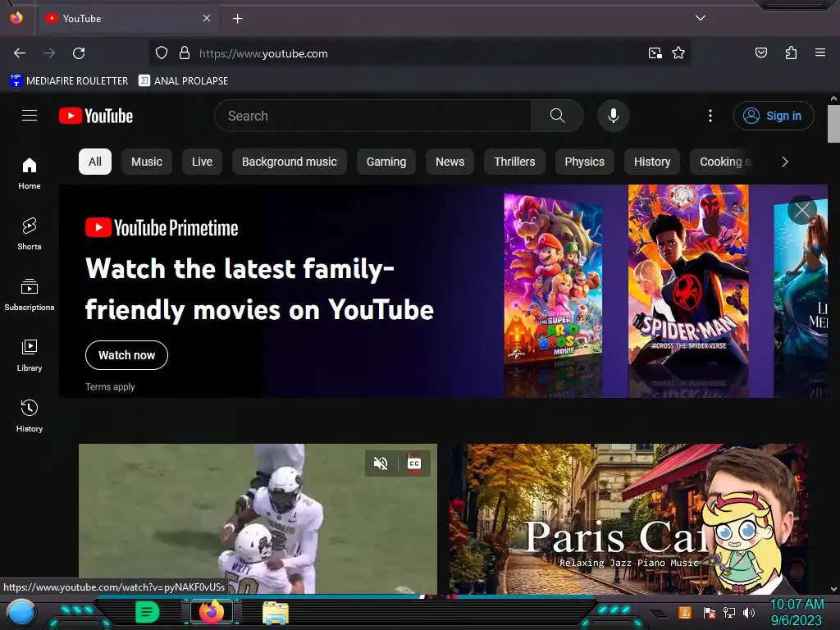This screenshot has width=840, height=630.
Task: Select the History filter chip
Action: (x=652, y=162)
